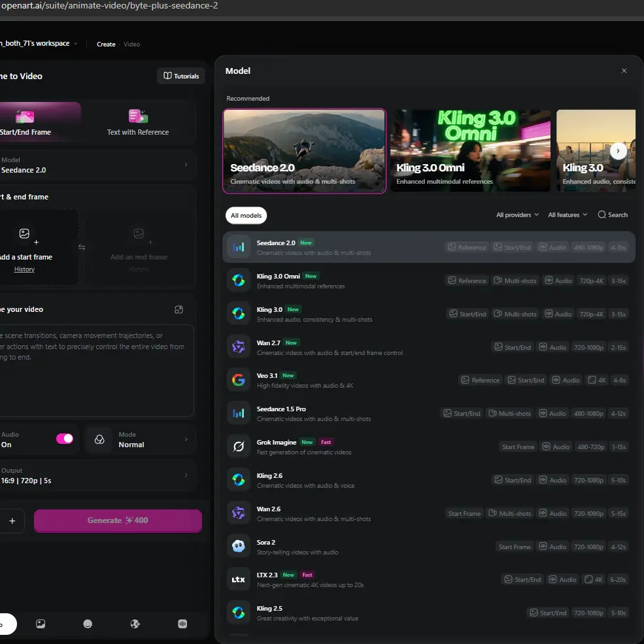The height and width of the screenshot is (644, 644).
Task: Click the Seedance 2.0 list row icon
Action: pos(238,247)
